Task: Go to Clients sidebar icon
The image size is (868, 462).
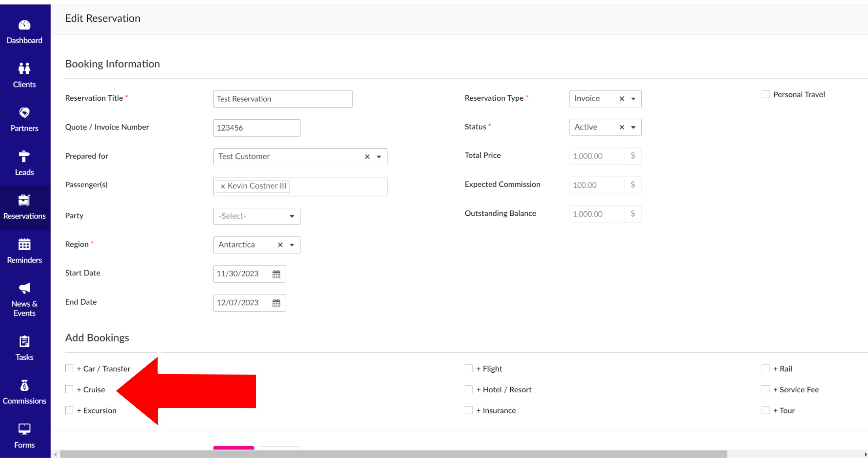Action: tap(24, 69)
